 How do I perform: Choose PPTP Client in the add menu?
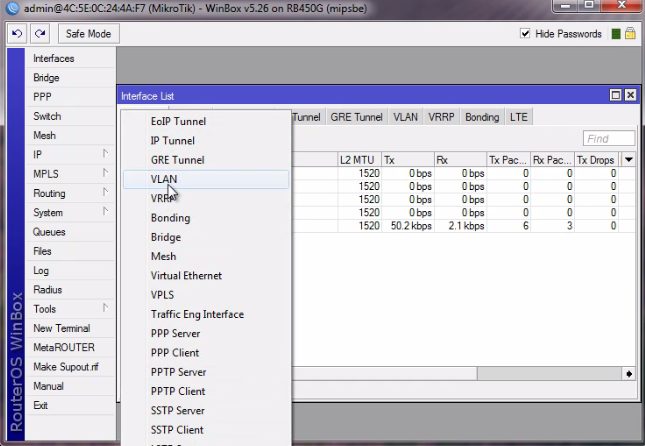[206, 391]
